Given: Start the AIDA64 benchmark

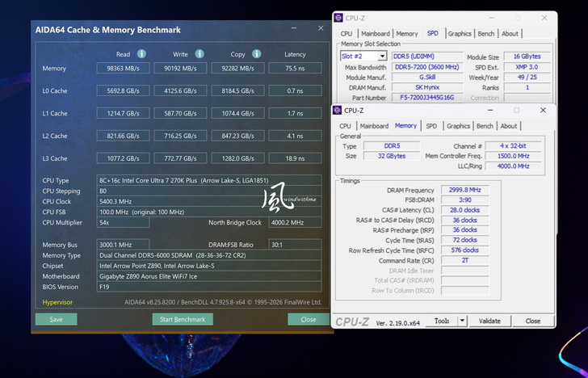Looking at the screenshot, I should click(183, 319).
